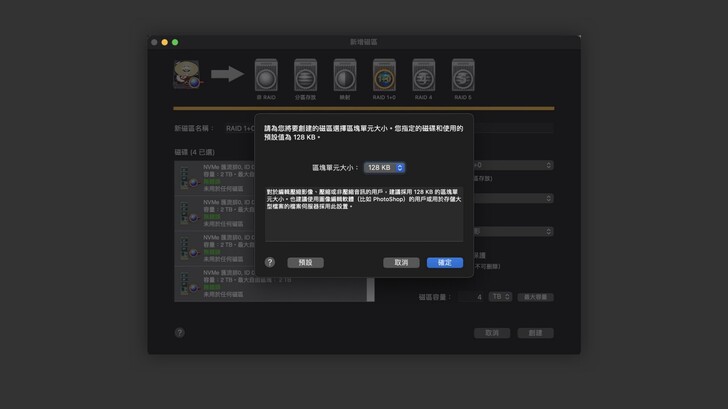This screenshot has width=728, height=409.
Task: Reset block size with the 預設 button
Action: pos(306,263)
